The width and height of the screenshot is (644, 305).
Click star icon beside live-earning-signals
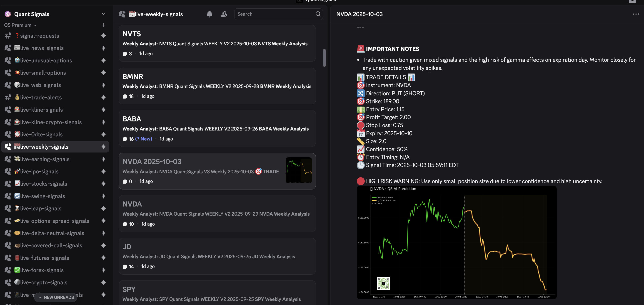103,159
